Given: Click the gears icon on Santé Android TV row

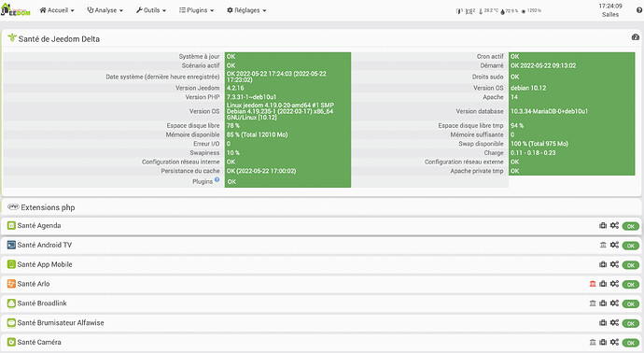Looking at the screenshot, I should click(614, 245).
